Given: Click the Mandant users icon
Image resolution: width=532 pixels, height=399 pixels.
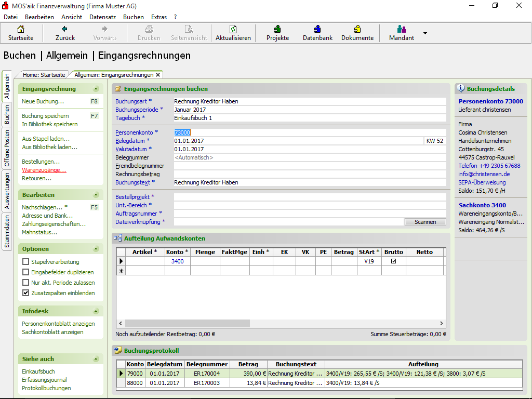Looking at the screenshot, I should pos(402,30).
